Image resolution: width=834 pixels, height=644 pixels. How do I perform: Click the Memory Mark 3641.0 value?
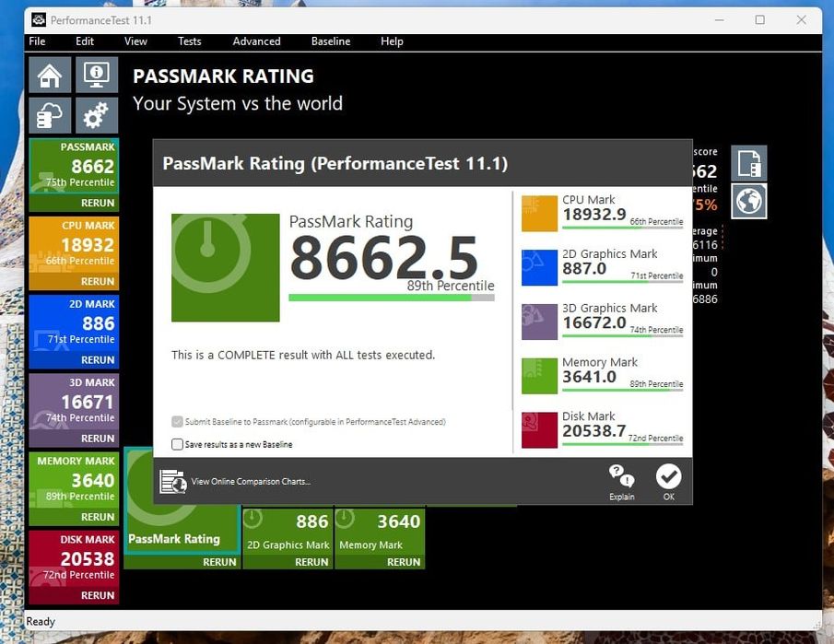click(x=589, y=377)
